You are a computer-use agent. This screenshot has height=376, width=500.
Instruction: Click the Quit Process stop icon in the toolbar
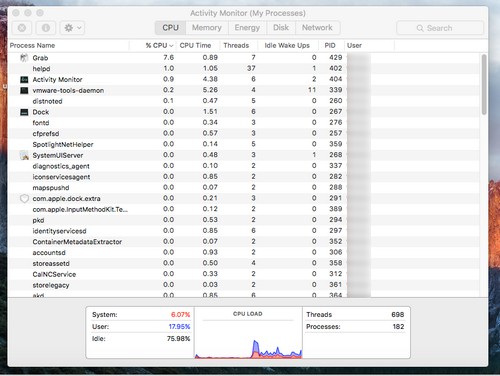pyautogui.click(x=22, y=28)
